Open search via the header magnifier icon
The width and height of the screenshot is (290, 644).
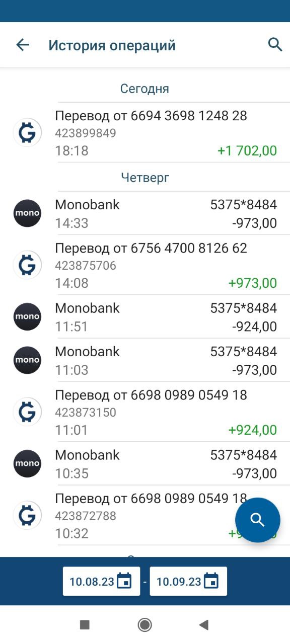[275, 44]
